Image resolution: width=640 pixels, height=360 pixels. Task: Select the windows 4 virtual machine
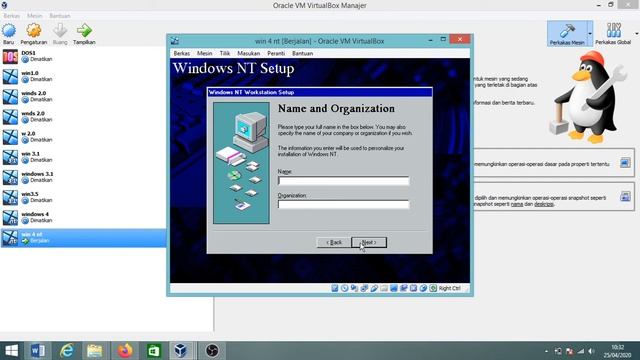83,218
